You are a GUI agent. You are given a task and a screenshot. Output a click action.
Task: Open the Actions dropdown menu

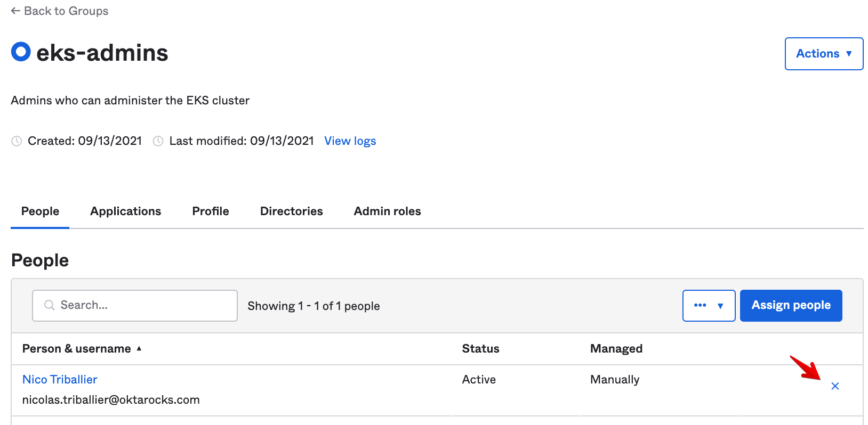(824, 54)
